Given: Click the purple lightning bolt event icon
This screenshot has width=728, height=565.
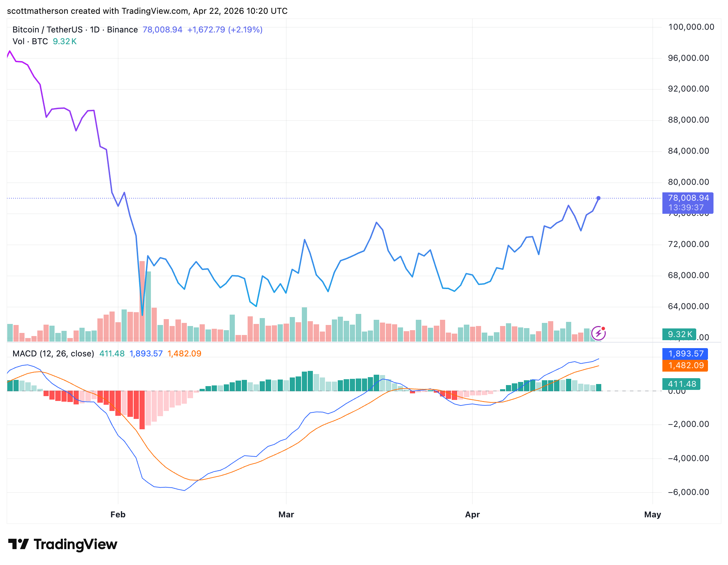Looking at the screenshot, I should (x=598, y=333).
